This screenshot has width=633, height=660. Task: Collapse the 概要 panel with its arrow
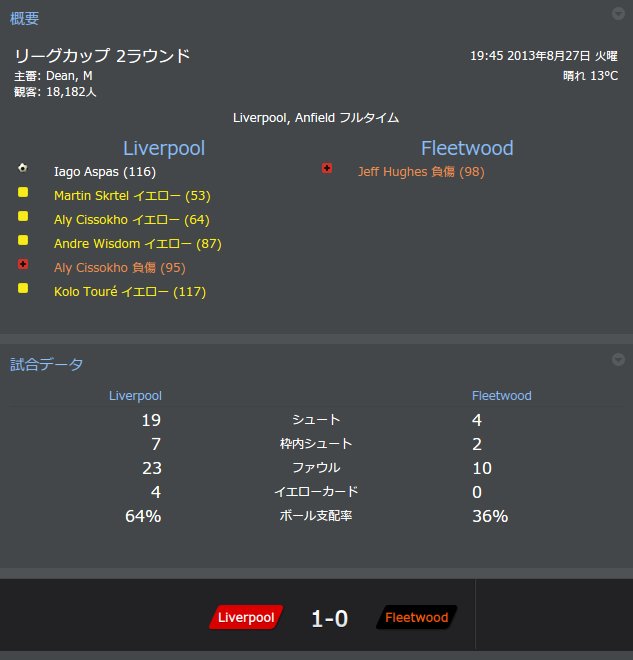coord(618,13)
